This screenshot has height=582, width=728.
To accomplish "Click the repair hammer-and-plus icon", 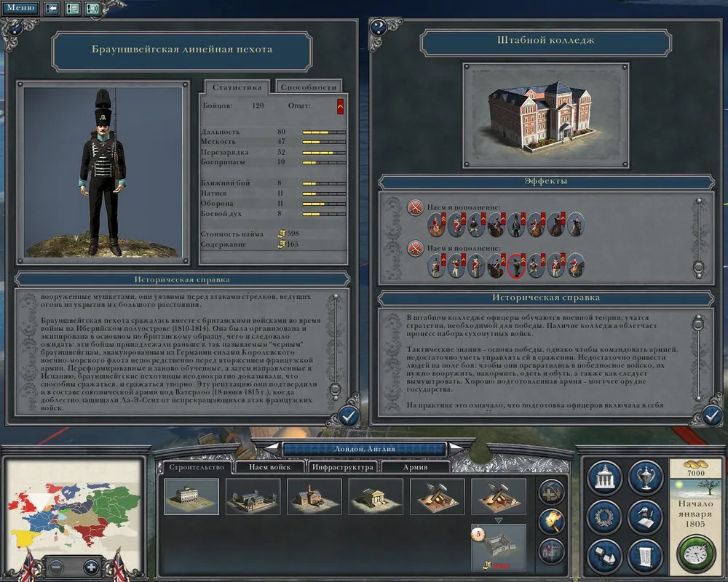I will pyautogui.click(x=551, y=493).
